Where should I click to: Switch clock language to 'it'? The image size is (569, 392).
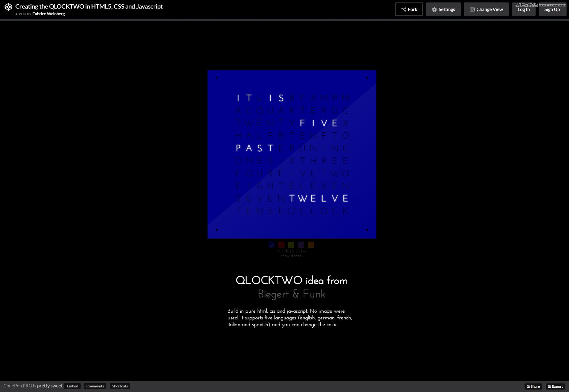[x=299, y=251]
